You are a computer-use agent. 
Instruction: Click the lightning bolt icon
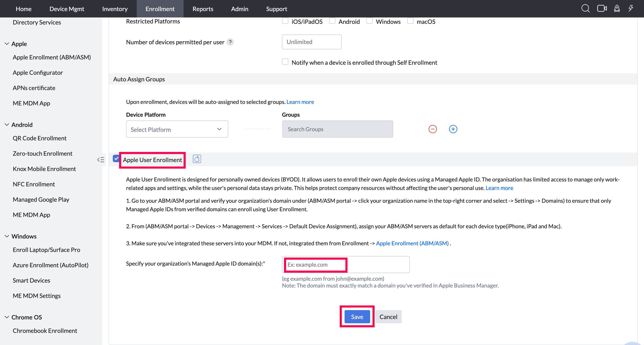pyautogui.click(x=631, y=9)
